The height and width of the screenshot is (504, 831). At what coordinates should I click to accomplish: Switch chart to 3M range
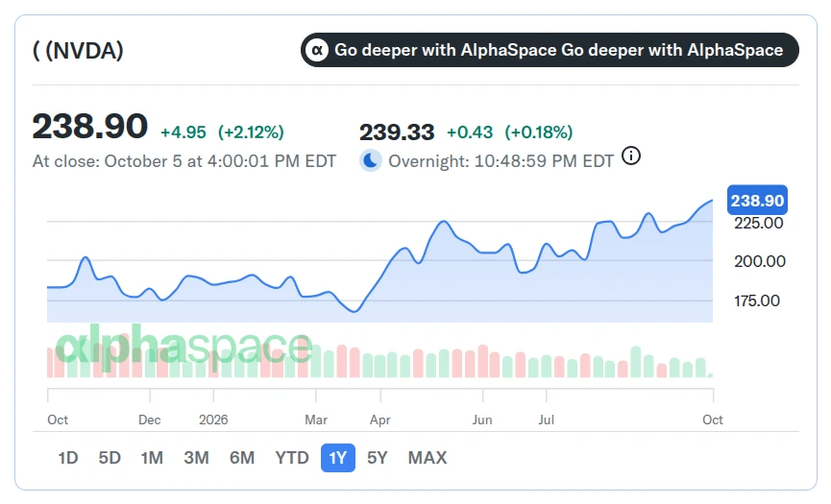pyautogui.click(x=196, y=457)
